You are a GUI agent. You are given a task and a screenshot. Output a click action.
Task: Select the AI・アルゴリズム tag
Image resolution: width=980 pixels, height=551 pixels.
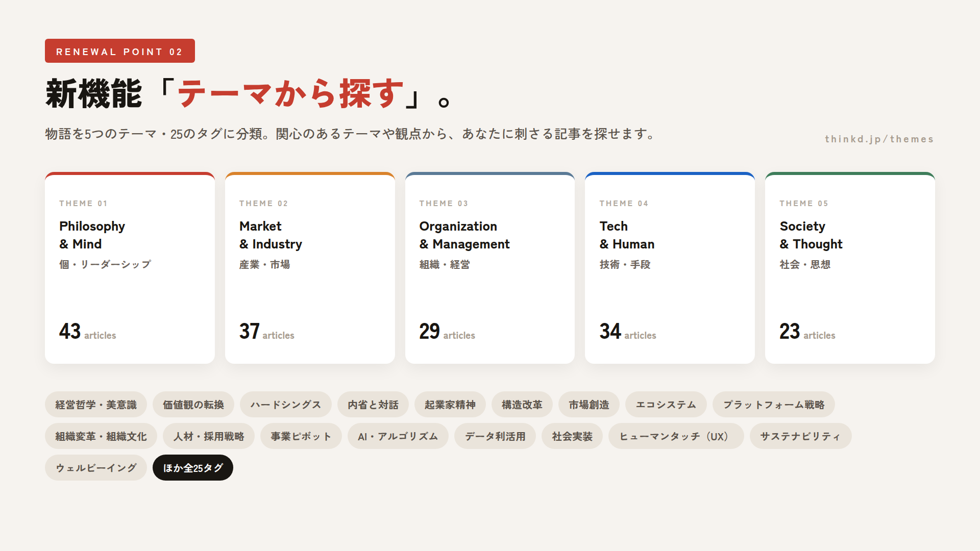[398, 436]
